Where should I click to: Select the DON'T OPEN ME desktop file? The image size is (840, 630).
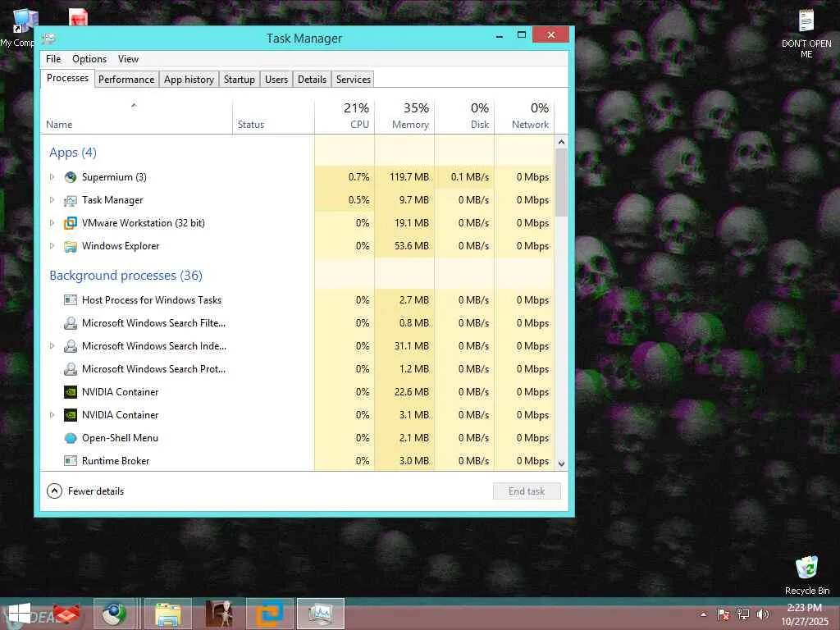[x=806, y=33]
